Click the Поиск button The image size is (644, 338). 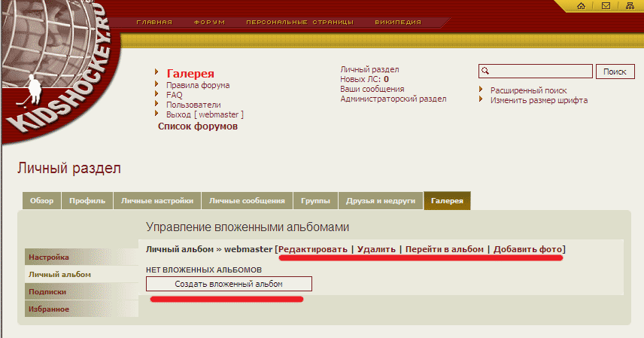tap(615, 72)
